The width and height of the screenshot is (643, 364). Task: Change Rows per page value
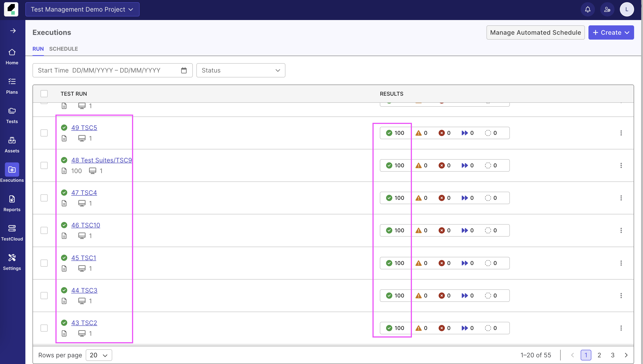tap(99, 355)
